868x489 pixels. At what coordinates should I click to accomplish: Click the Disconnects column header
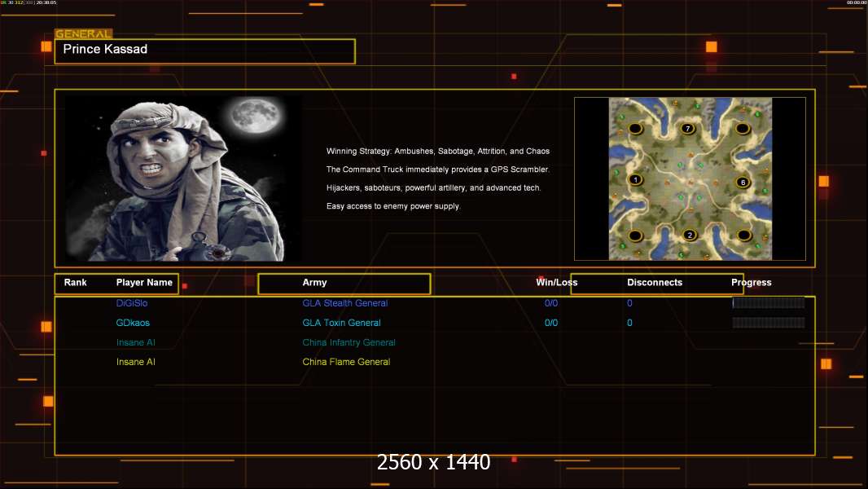tap(655, 283)
